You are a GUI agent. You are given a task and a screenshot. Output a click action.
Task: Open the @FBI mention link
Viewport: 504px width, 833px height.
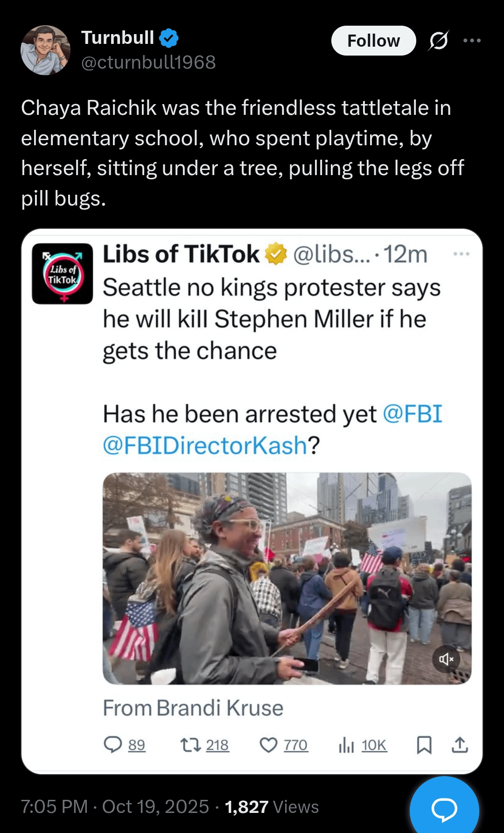(413, 414)
